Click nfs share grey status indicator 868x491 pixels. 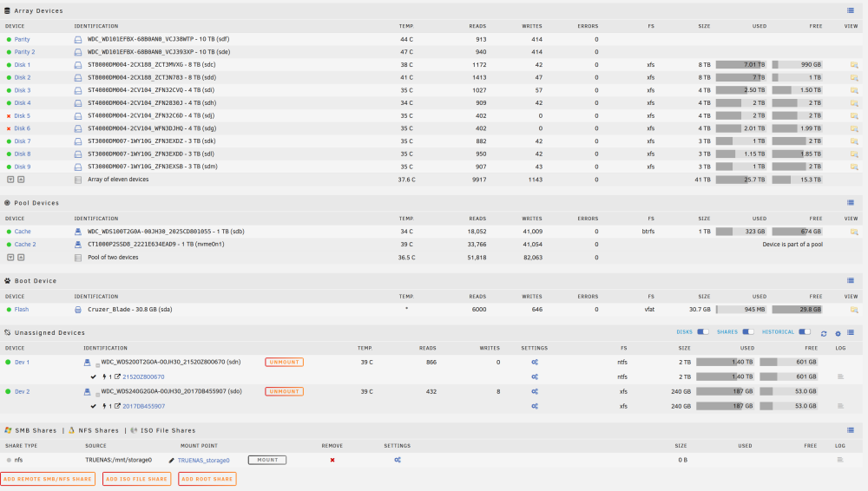coord(9,460)
